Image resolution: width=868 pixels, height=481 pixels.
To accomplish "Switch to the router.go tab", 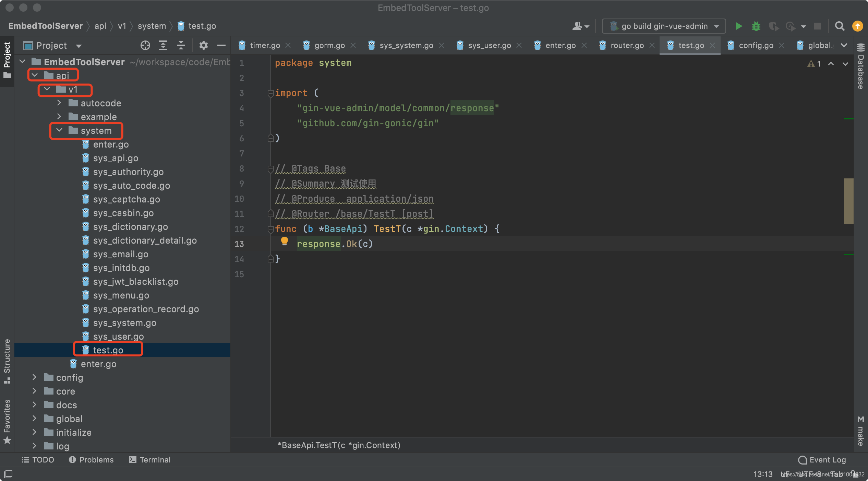I will [x=627, y=45].
